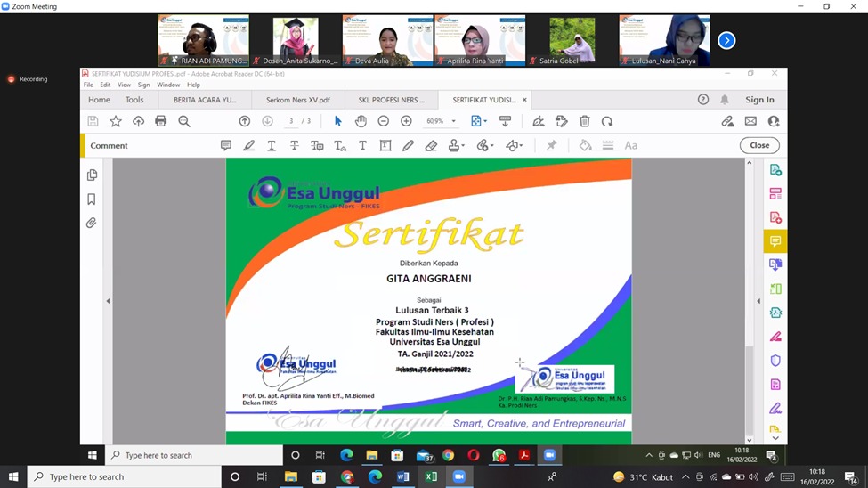This screenshot has width=868, height=488.
Task: Click the upload to cloud icon
Action: pyautogui.click(x=138, y=121)
